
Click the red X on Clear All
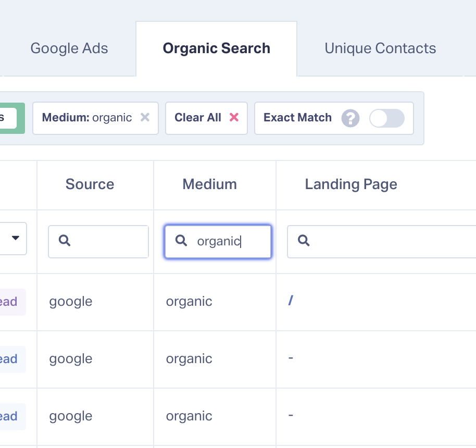point(234,118)
